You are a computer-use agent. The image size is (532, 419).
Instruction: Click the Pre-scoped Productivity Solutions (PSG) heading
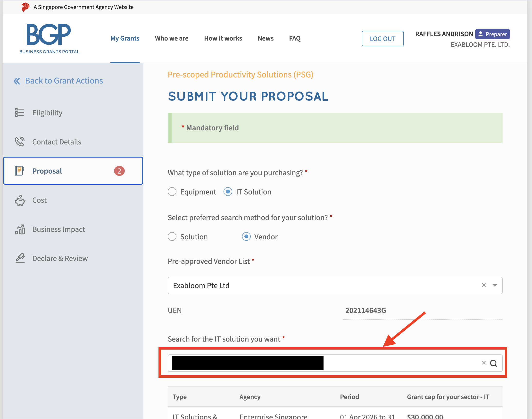(x=240, y=75)
